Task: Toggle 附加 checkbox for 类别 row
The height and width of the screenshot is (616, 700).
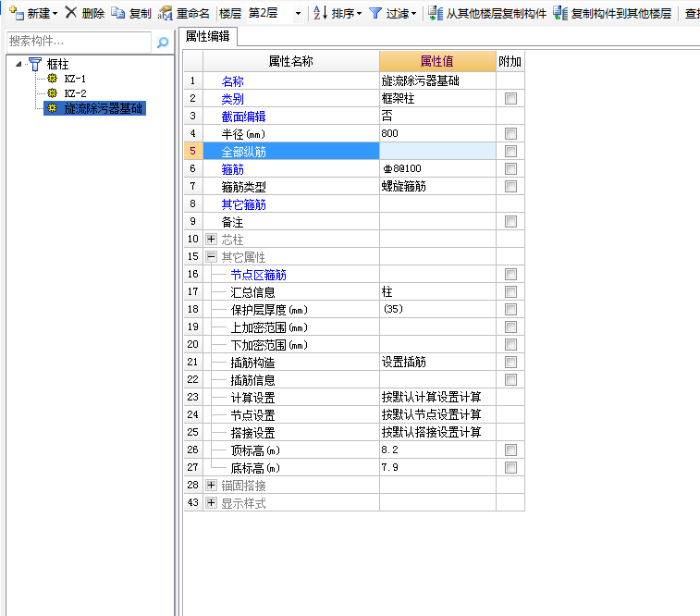Action: point(510,98)
